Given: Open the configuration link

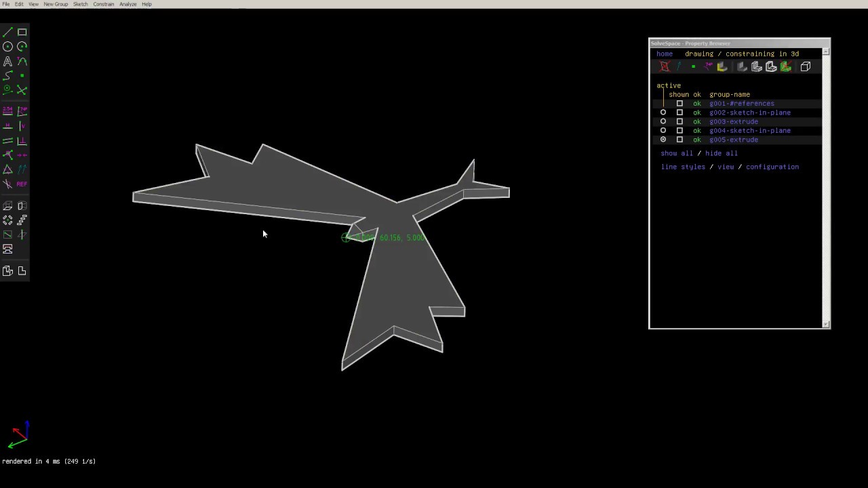Looking at the screenshot, I should (772, 167).
